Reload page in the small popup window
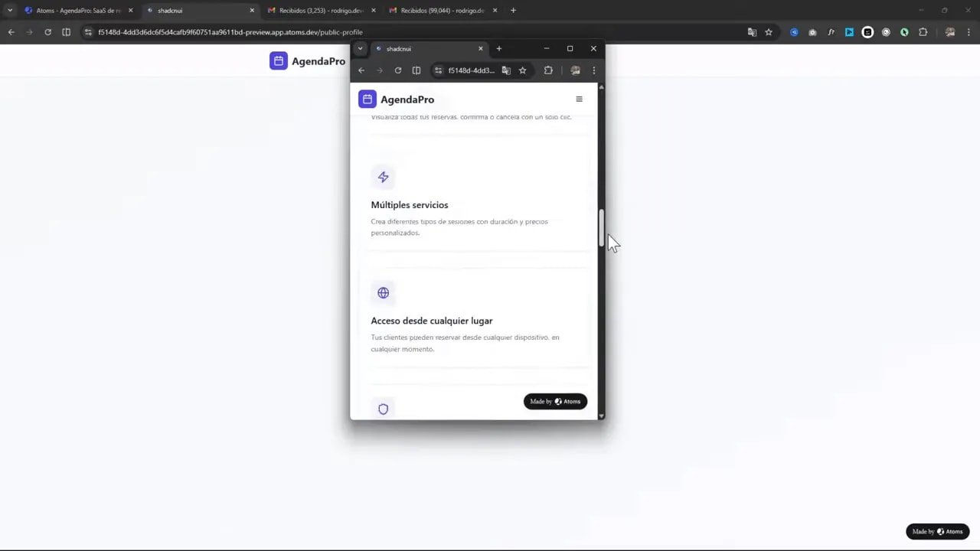Image resolution: width=980 pixels, height=551 pixels. pos(398,70)
